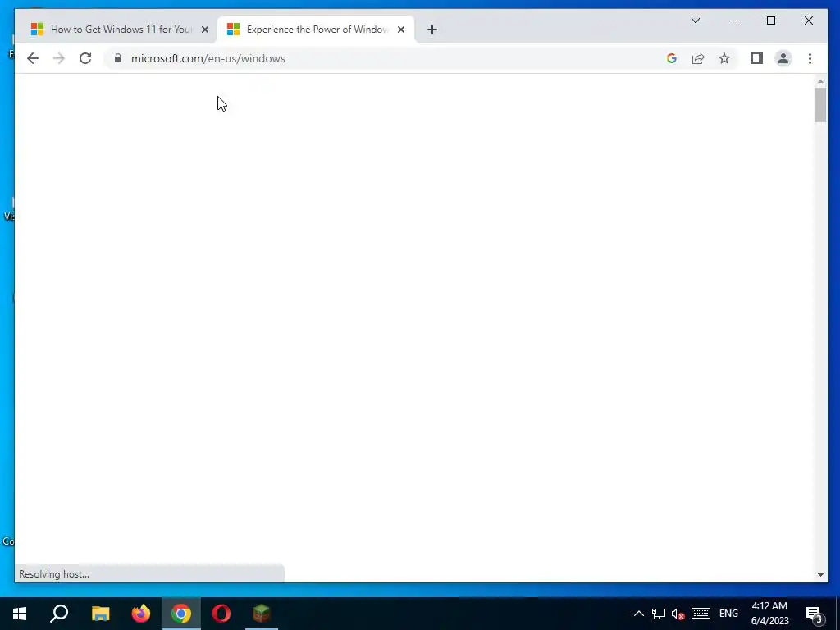This screenshot has width=840, height=630.
Task: Open Firefox from the taskbar
Action: tap(141, 614)
